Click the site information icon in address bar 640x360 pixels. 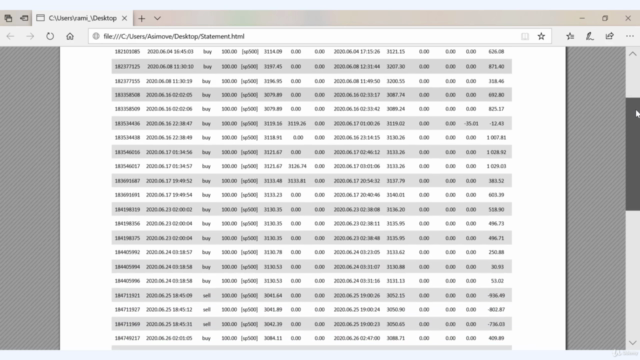click(x=96, y=36)
